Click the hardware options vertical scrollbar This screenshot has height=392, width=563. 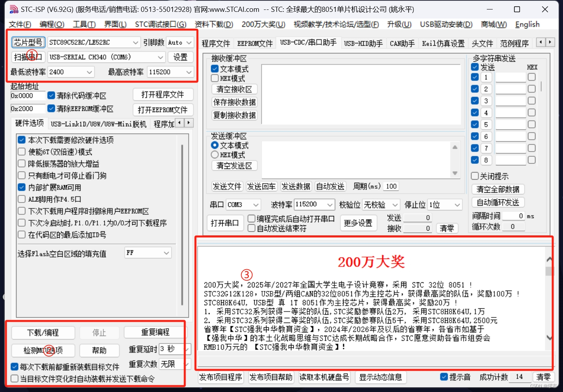pyautogui.click(x=182, y=225)
